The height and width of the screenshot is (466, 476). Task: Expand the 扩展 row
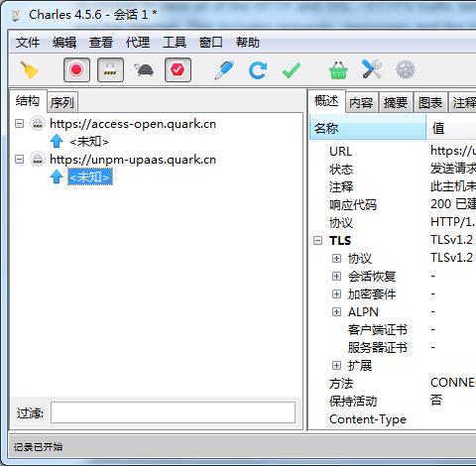coord(336,365)
